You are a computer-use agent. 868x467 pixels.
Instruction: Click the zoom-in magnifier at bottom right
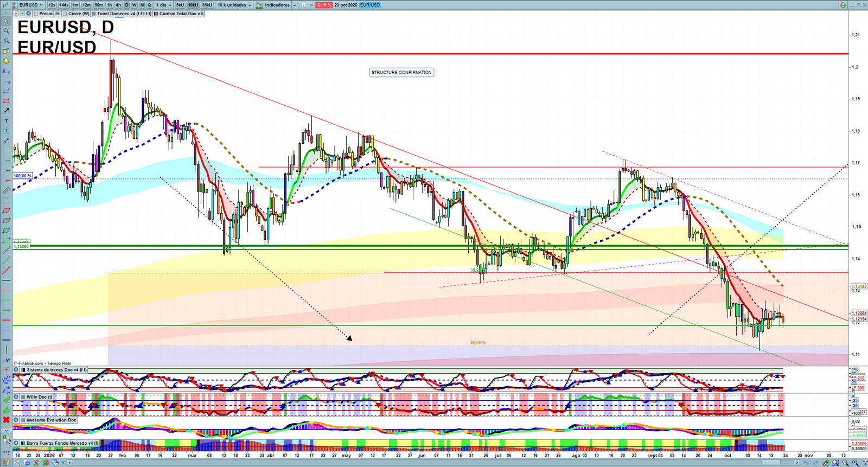856,463
